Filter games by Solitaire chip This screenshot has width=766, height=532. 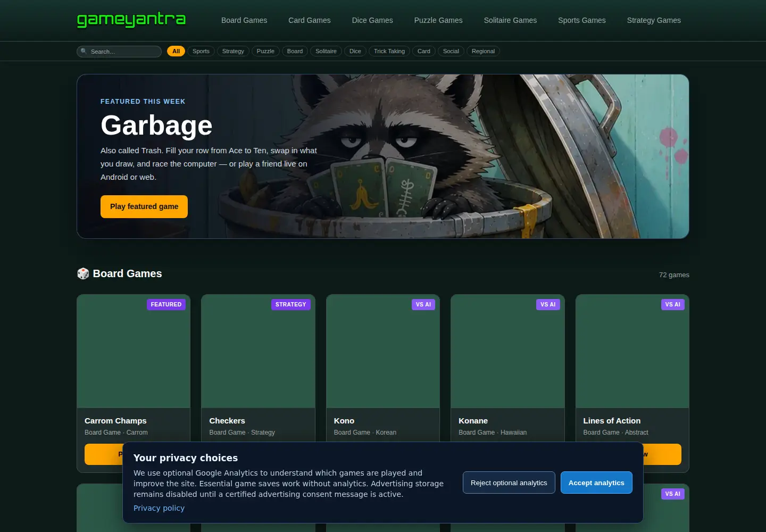tap(326, 51)
